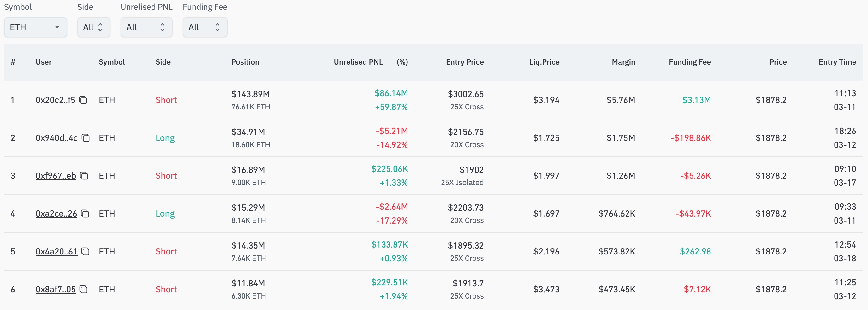Click the up-down chevron icon in Side filter

click(x=100, y=27)
